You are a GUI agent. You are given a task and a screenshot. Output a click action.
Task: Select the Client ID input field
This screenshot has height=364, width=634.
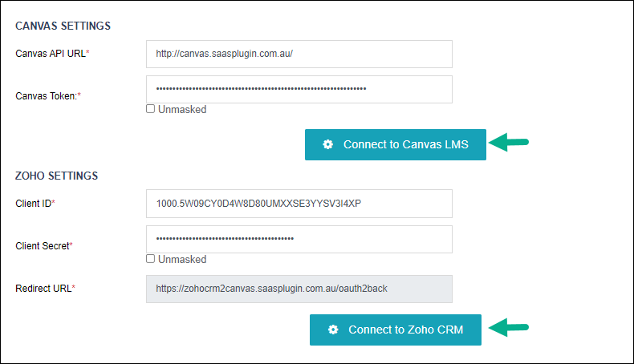click(x=299, y=204)
